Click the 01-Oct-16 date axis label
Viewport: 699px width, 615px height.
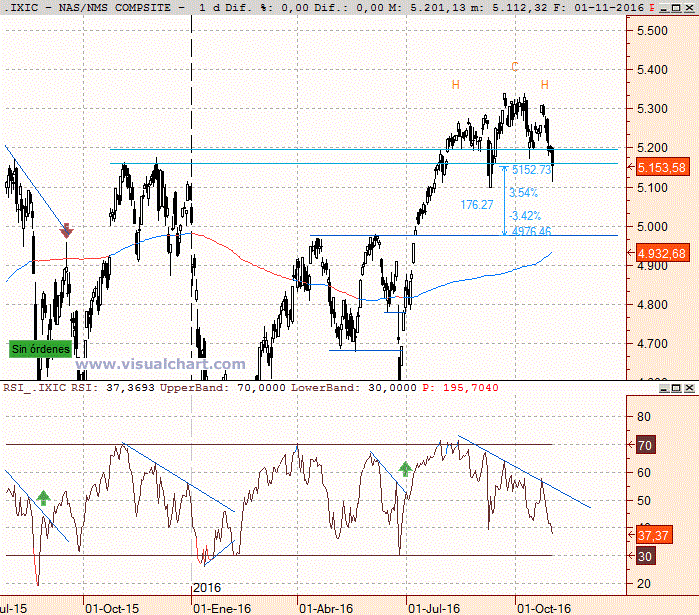pos(544,608)
